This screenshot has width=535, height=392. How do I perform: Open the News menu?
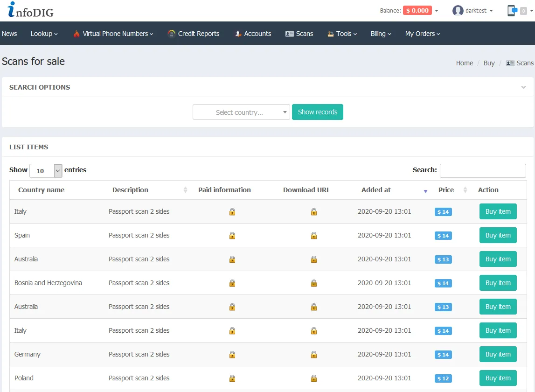pos(9,34)
